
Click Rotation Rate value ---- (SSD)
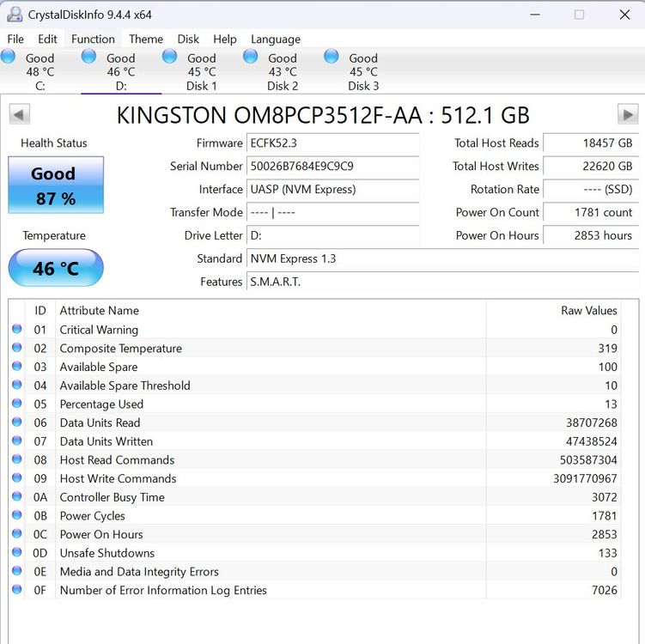click(x=591, y=189)
